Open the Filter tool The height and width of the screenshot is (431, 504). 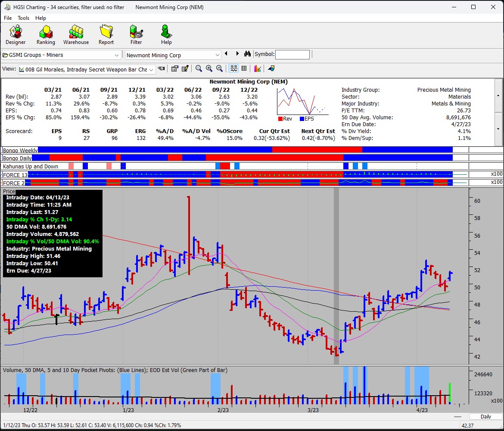(136, 35)
